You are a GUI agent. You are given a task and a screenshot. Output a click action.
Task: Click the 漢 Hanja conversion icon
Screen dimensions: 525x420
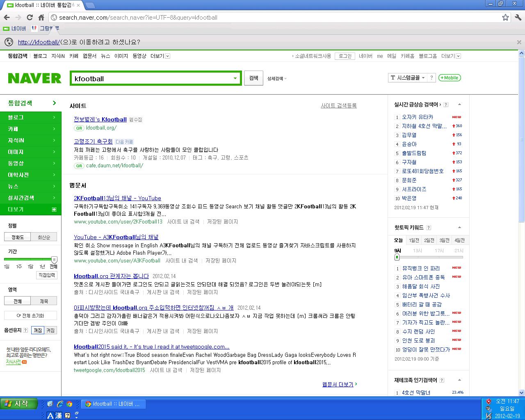pyautogui.click(x=59, y=415)
